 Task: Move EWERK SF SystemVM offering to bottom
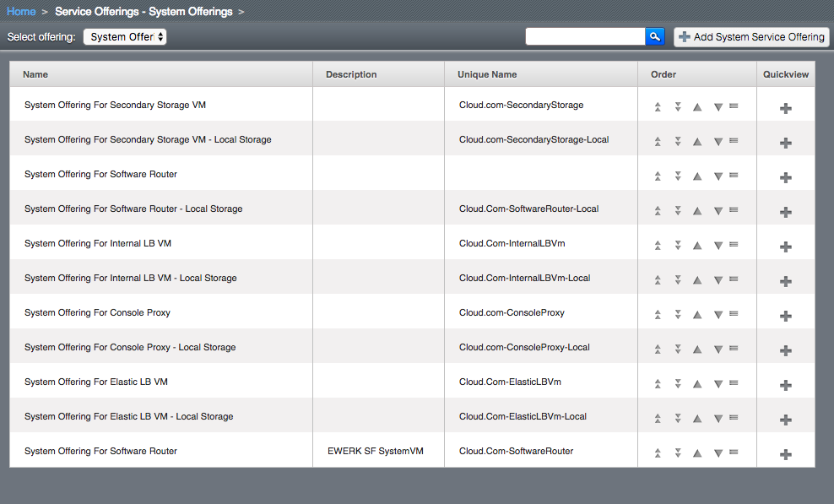(678, 453)
